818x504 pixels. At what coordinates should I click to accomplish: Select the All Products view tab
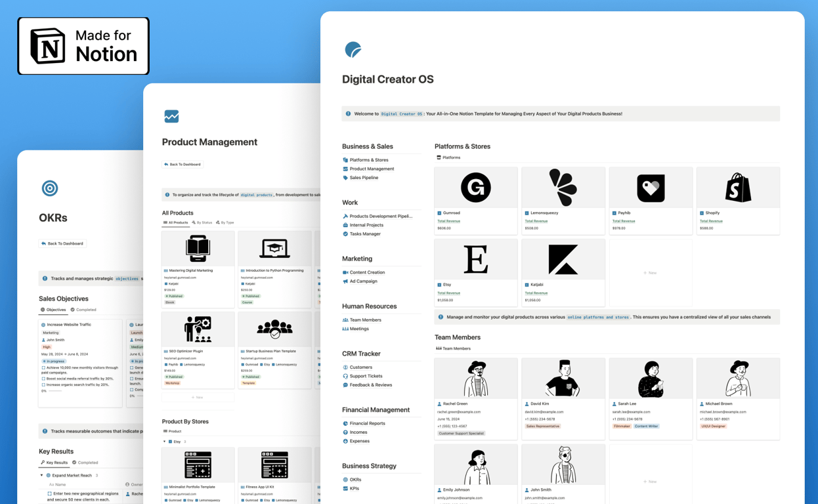(175, 222)
